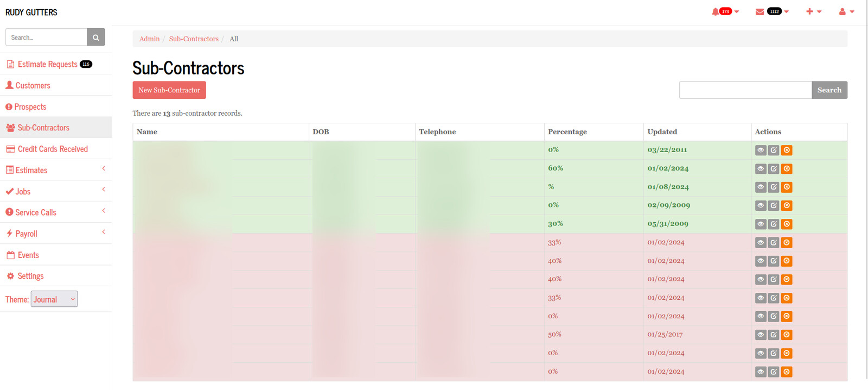Open Settings from the sidebar

30,276
